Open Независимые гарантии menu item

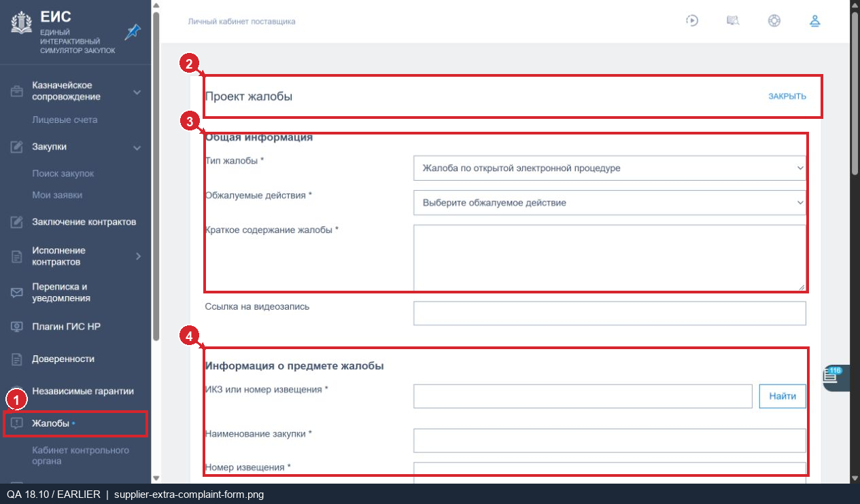point(83,391)
